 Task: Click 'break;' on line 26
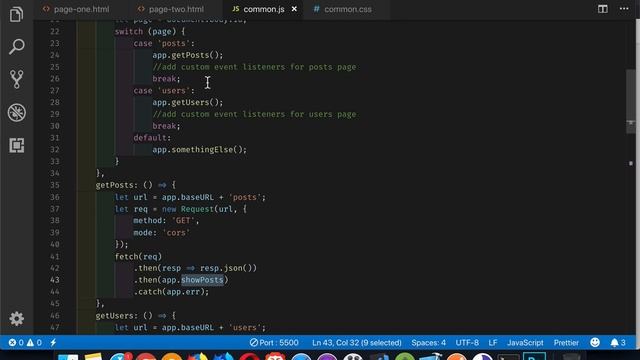(166, 78)
